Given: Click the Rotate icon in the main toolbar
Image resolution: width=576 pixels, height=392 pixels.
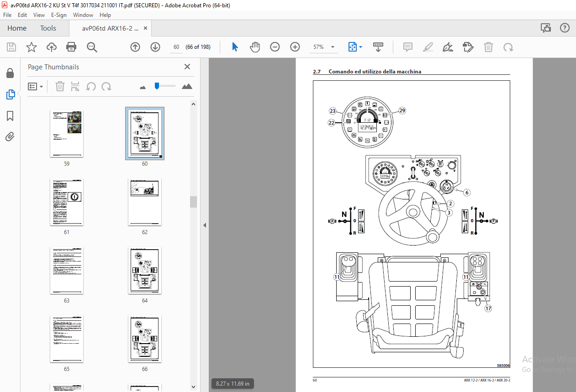Looking at the screenshot, I should [x=508, y=47].
